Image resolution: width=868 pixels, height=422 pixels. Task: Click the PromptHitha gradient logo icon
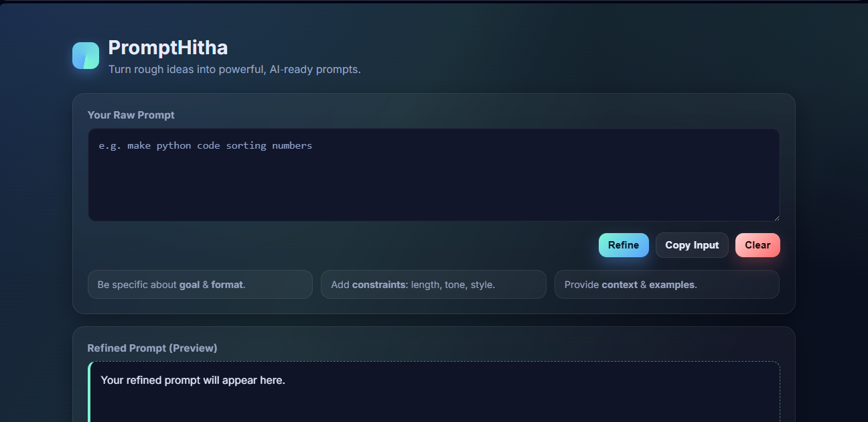pos(86,56)
